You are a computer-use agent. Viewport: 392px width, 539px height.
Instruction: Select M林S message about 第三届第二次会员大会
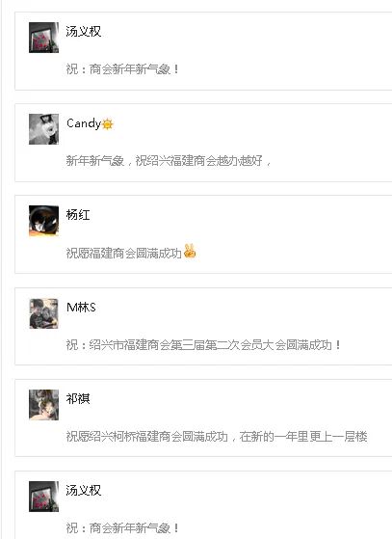point(203,345)
